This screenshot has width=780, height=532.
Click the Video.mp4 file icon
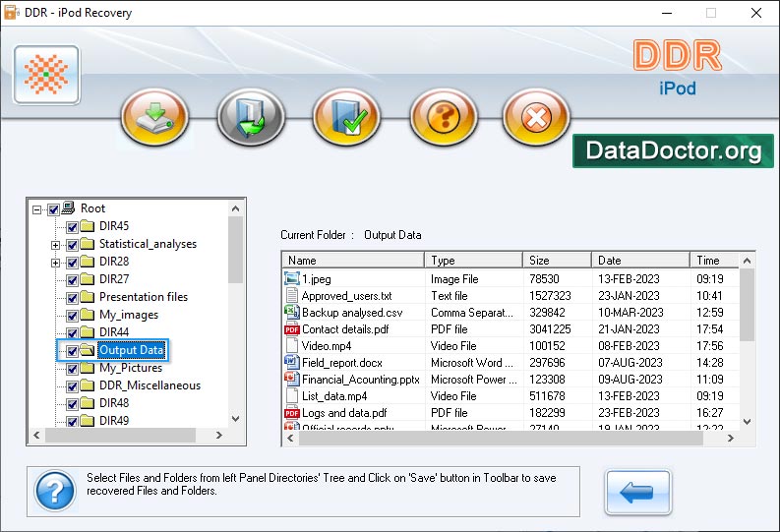(x=291, y=345)
